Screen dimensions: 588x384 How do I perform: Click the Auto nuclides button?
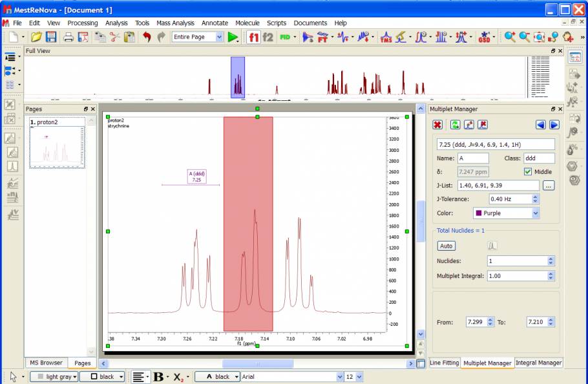(x=446, y=246)
